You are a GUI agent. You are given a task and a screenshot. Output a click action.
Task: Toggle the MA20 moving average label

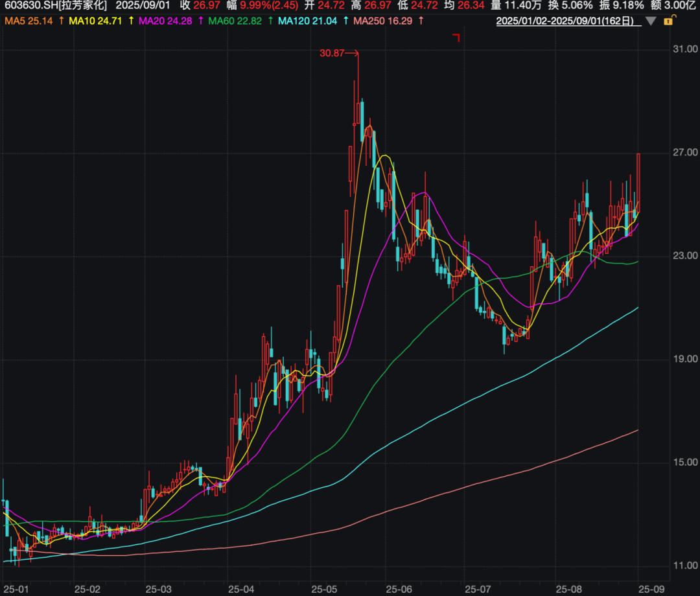[169, 21]
